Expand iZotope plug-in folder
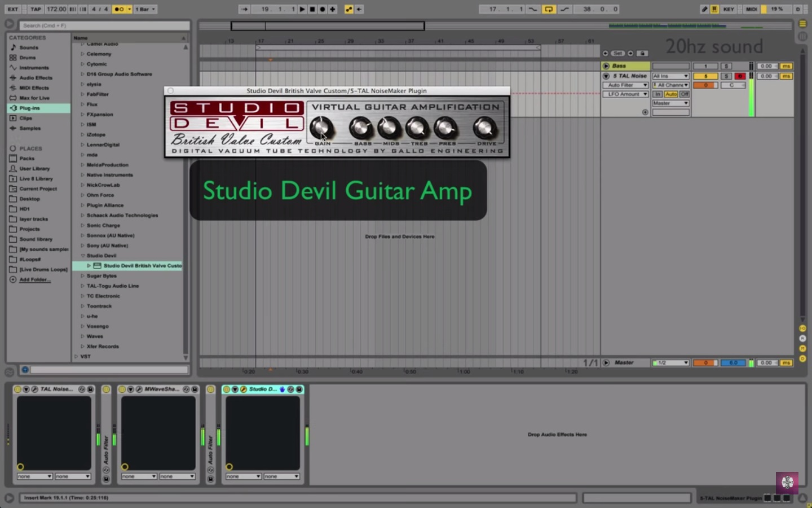The width and height of the screenshot is (812, 508). click(x=82, y=134)
